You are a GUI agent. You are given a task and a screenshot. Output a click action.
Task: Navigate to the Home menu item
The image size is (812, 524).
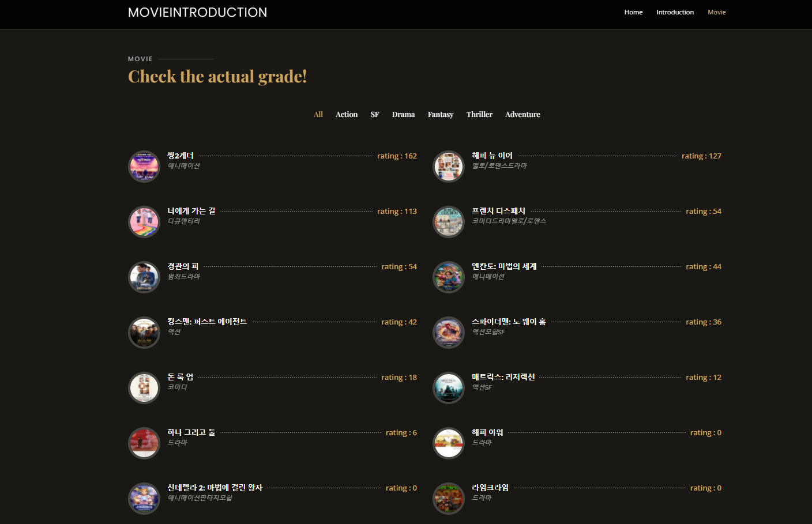coord(633,12)
